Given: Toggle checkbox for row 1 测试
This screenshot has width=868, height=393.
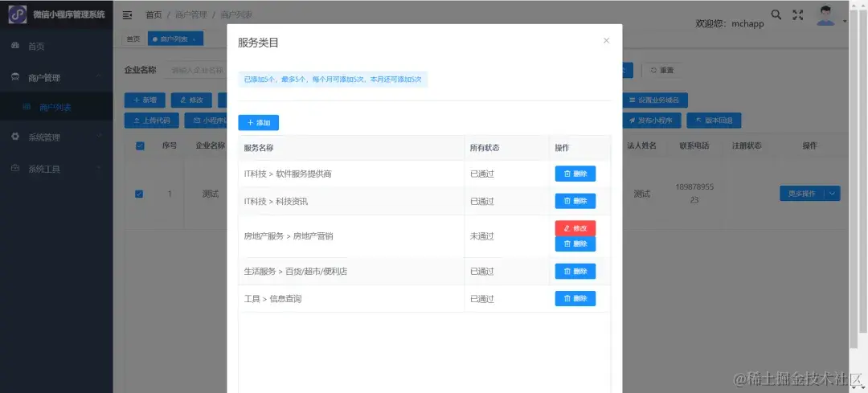Looking at the screenshot, I should [x=140, y=194].
